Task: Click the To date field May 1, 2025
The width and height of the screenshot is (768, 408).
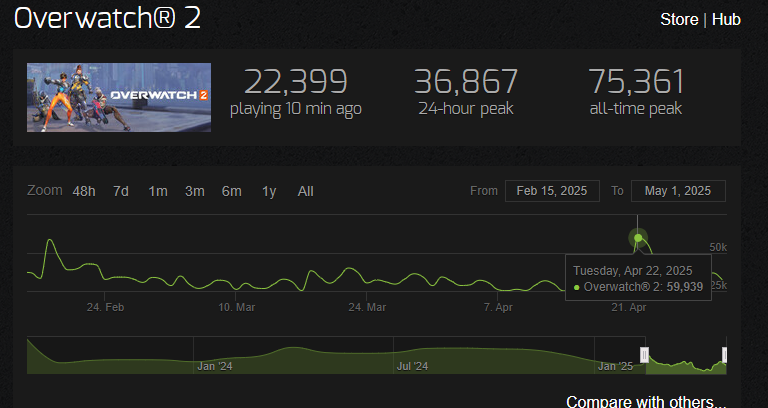Action: point(678,191)
